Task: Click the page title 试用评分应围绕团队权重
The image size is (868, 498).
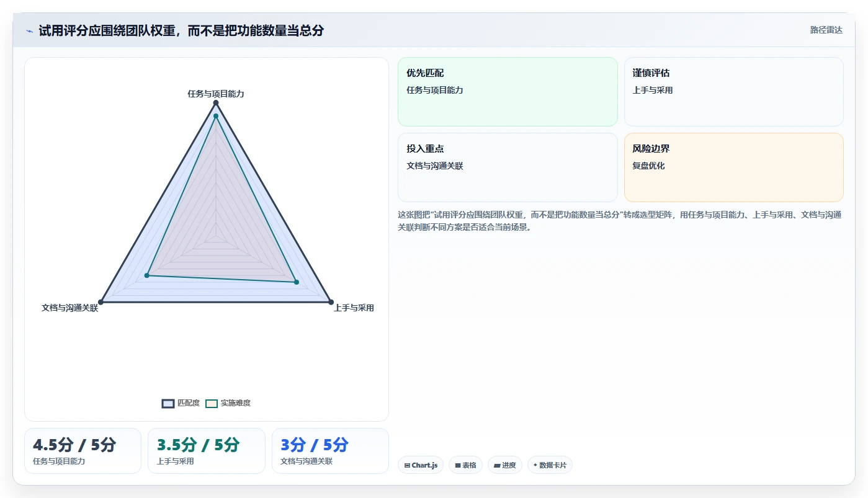Action: [181, 30]
